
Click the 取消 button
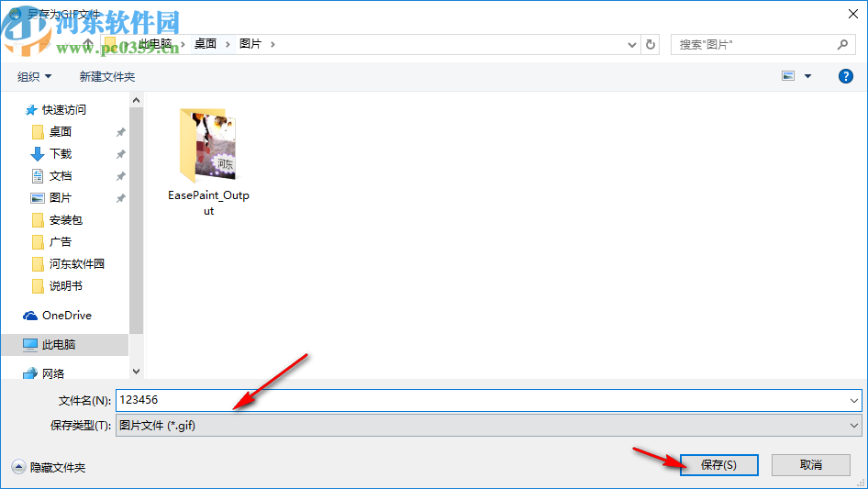click(x=810, y=464)
